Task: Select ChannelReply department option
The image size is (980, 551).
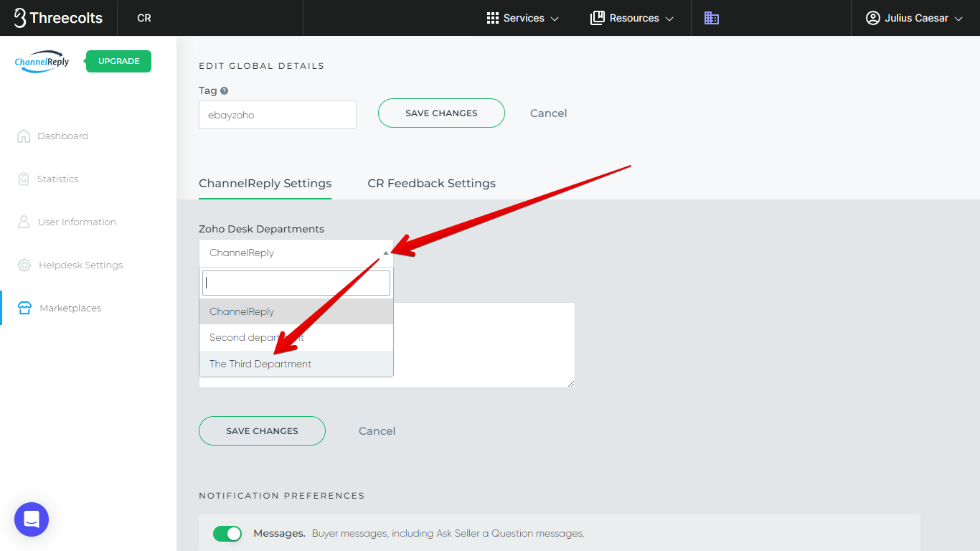Action: pyautogui.click(x=296, y=311)
